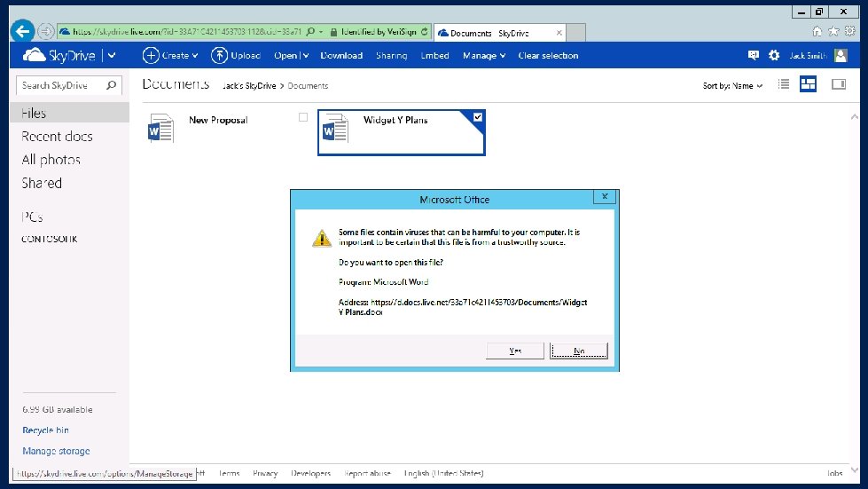Viewport: 868px width, 489px height.
Task: Select Files in the sidebar
Action: [x=69, y=113]
